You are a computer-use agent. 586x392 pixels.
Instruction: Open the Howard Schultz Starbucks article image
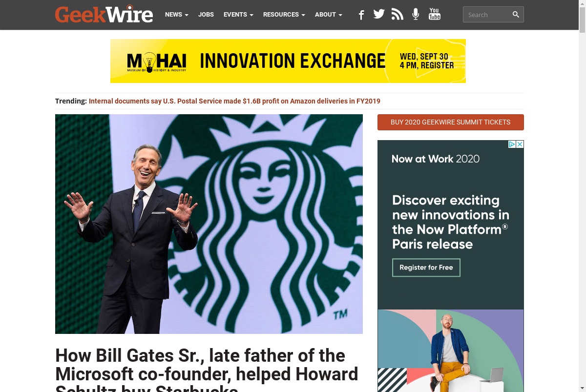pos(209,224)
